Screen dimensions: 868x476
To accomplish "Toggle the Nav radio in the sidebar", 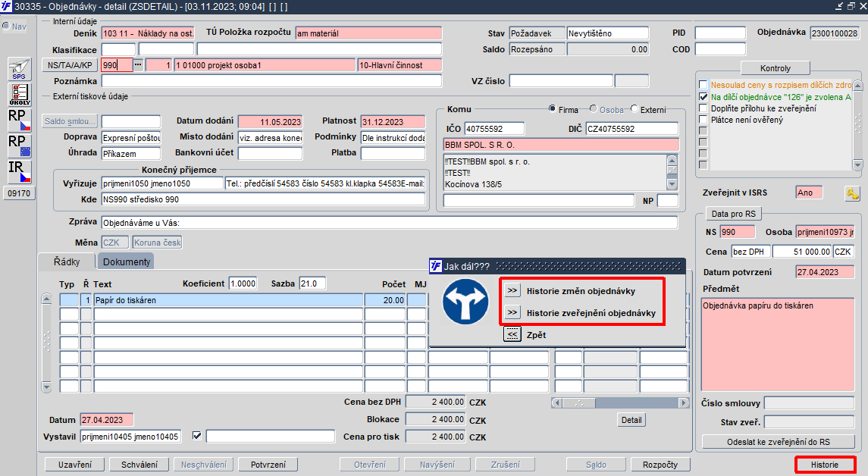I will (6, 26).
